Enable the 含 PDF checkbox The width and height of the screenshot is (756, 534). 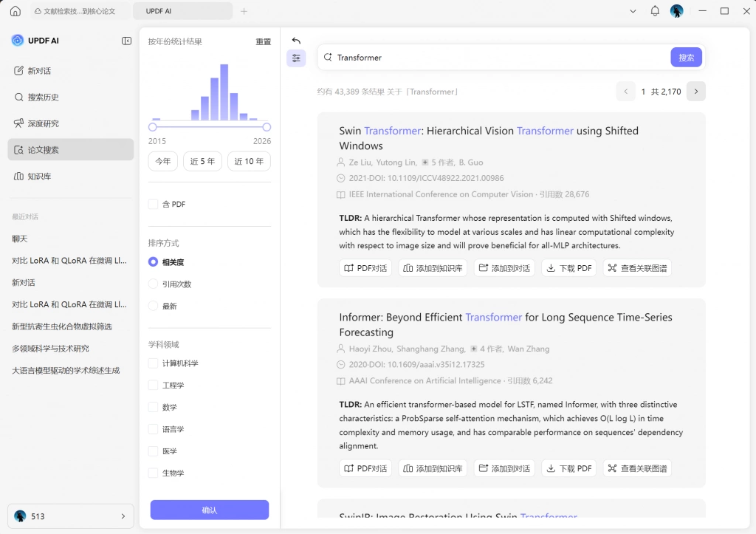pos(153,204)
